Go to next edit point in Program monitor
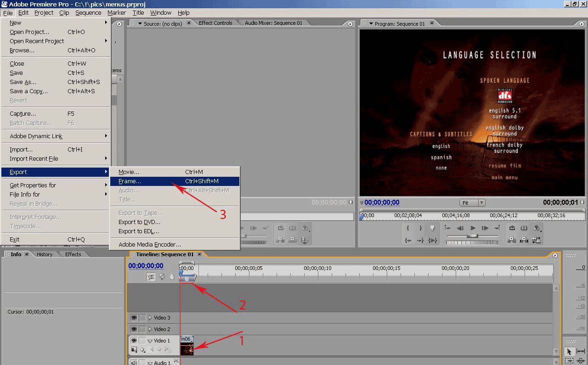 pos(497,228)
